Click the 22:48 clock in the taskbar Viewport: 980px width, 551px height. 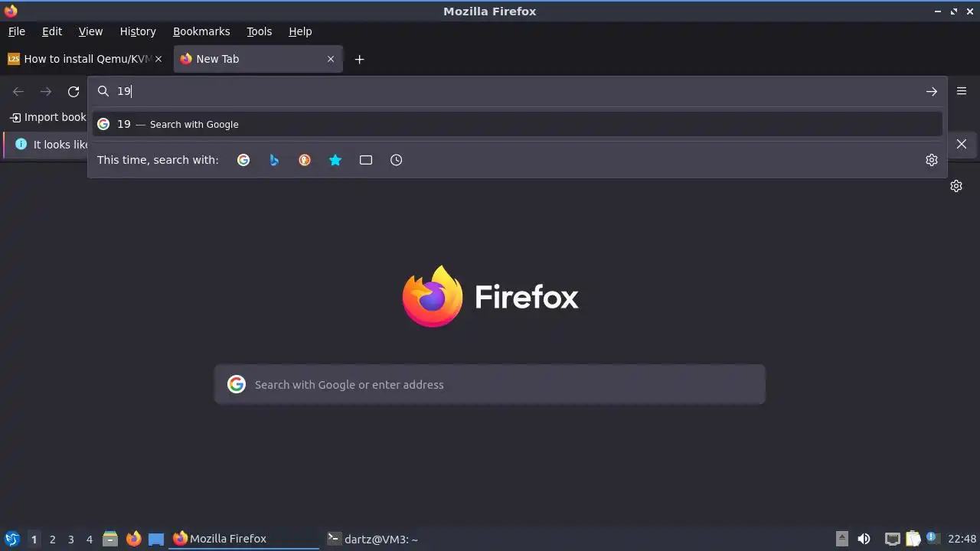[962, 539]
